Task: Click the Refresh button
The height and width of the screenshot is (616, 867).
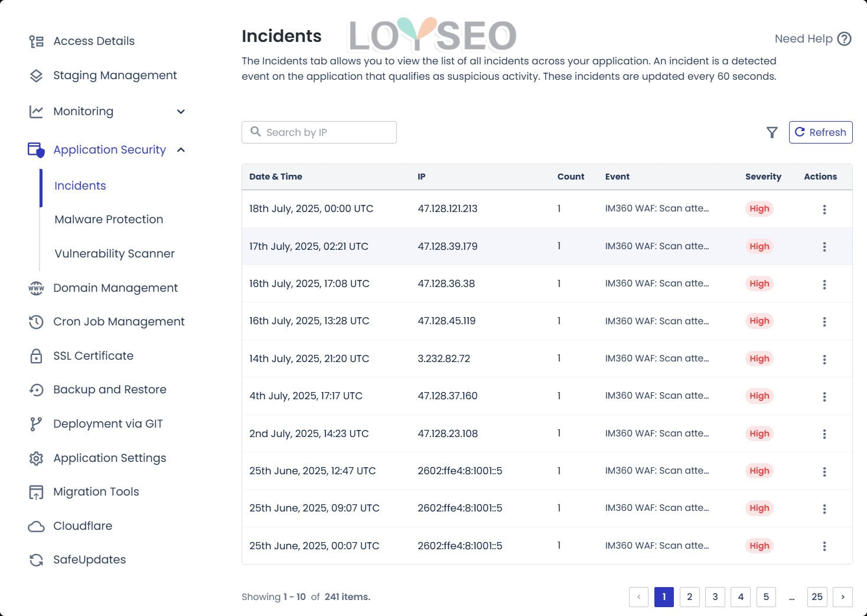Action: [820, 132]
